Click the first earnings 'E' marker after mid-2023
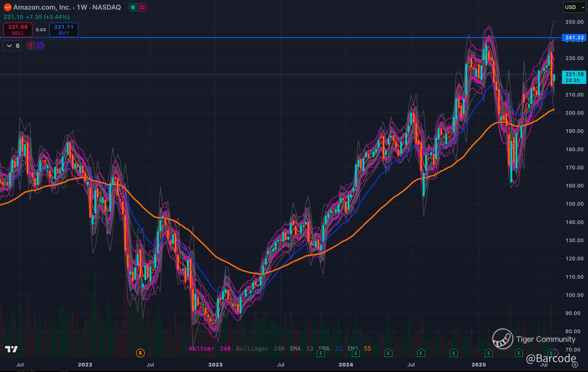This screenshot has width=588, height=372. pos(321,353)
